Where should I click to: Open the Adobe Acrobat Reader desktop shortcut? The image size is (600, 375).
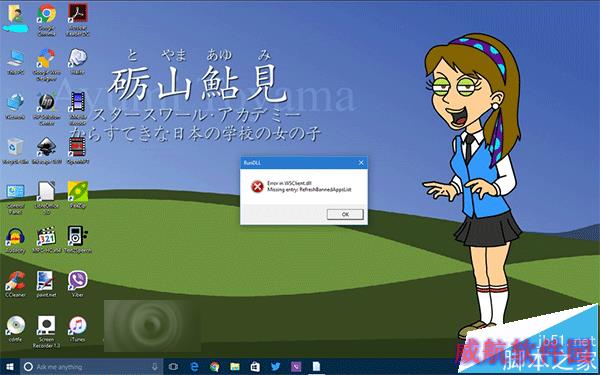click(78, 20)
